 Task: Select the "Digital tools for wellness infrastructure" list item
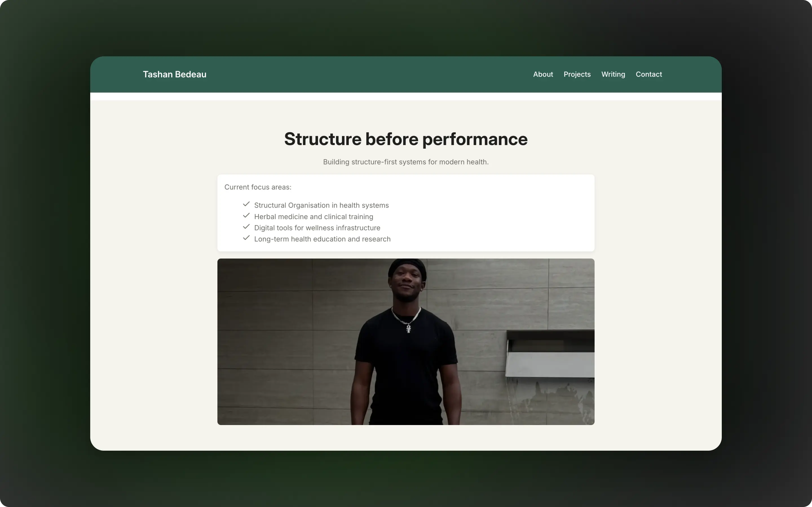point(317,227)
